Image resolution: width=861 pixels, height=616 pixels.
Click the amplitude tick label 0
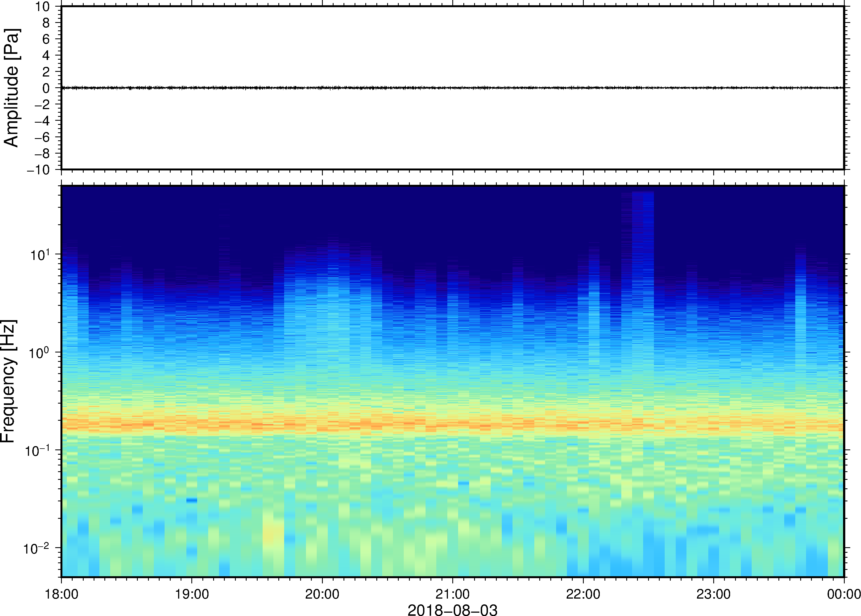pos(46,88)
